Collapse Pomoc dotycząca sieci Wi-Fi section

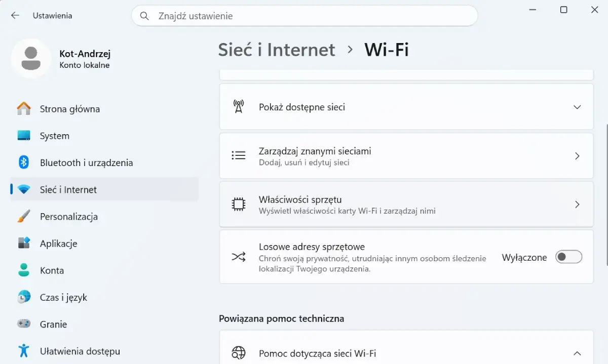click(x=577, y=353)
